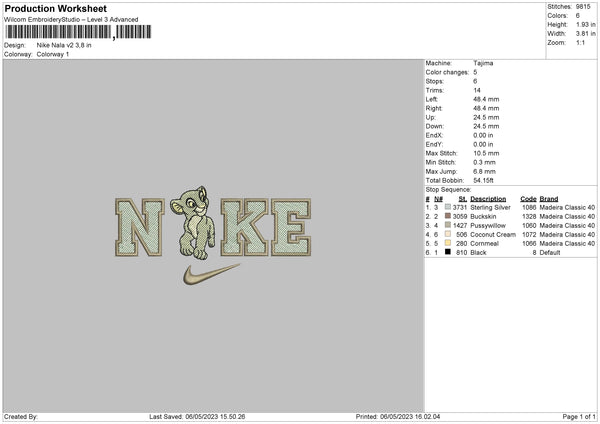Click the 'Code' column header
Image resolution: width=600 pixels, height=424 pixels.
tap(528, 199)
